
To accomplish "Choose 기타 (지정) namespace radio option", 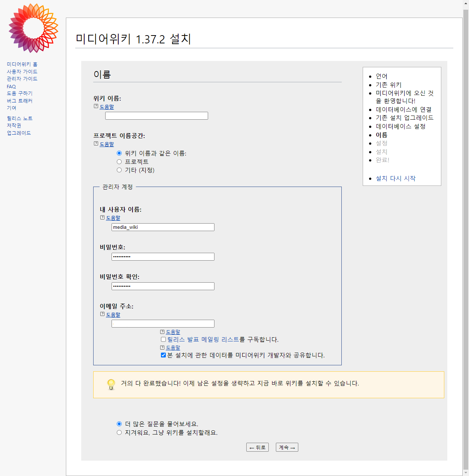I will point(119,170).
